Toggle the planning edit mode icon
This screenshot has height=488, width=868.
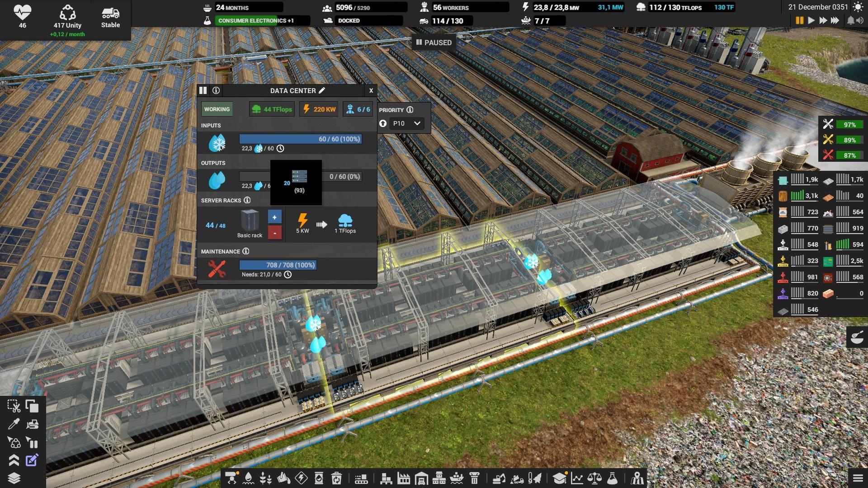(x=32, y=460)
